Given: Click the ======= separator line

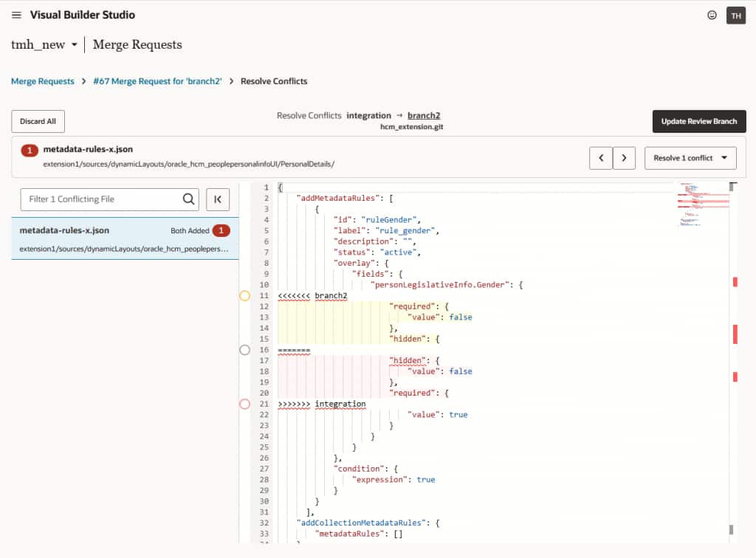Looking at the screenshot, I should [294, 350].
